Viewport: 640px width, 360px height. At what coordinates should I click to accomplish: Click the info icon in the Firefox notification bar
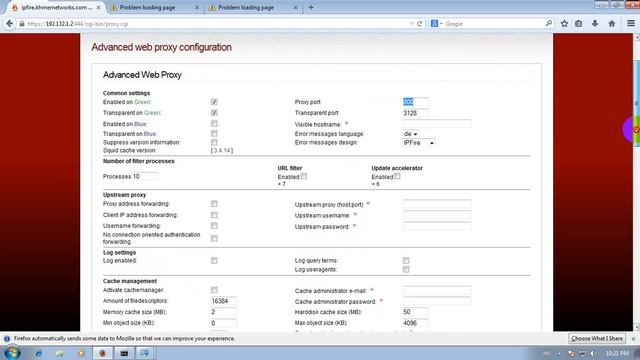[x=7, y=338]
